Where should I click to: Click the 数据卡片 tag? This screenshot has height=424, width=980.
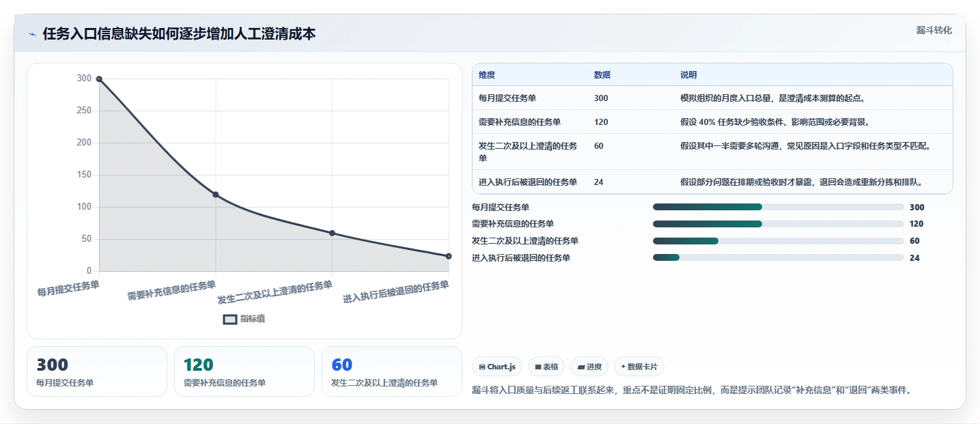coord(639,367)
